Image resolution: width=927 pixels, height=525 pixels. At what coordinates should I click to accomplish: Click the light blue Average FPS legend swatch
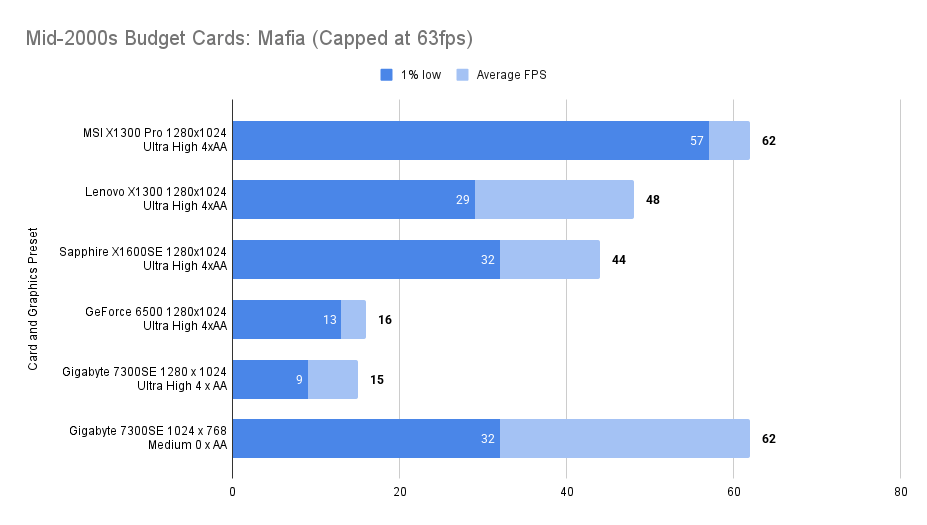click(462, 75)
